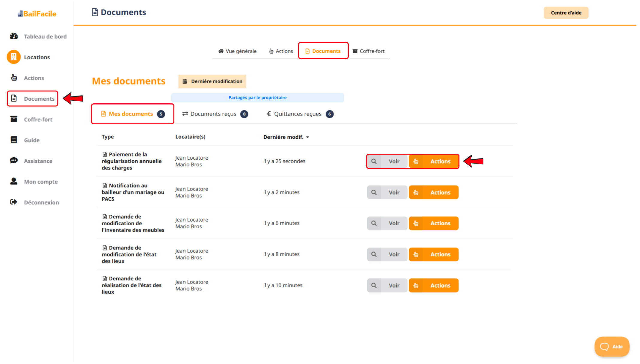The image size is (640, 364).
Task: Open Assistance chat bubble icon
Action: coord(14,161)
